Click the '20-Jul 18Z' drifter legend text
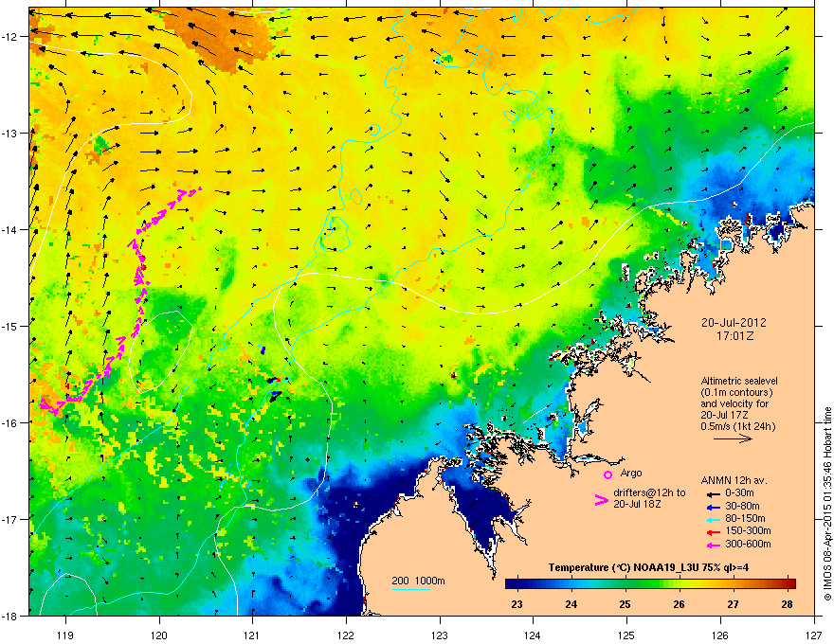The image size is (834, 644). tap(637, 504)
